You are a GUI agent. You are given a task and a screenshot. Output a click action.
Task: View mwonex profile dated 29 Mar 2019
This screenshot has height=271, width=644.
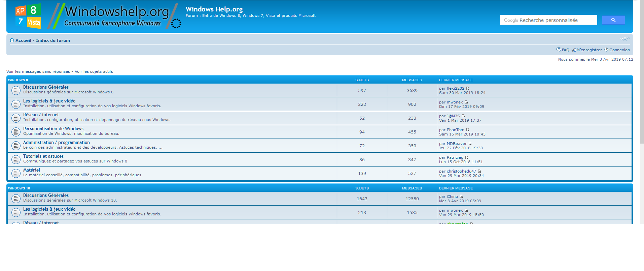[x=455, y=210]
